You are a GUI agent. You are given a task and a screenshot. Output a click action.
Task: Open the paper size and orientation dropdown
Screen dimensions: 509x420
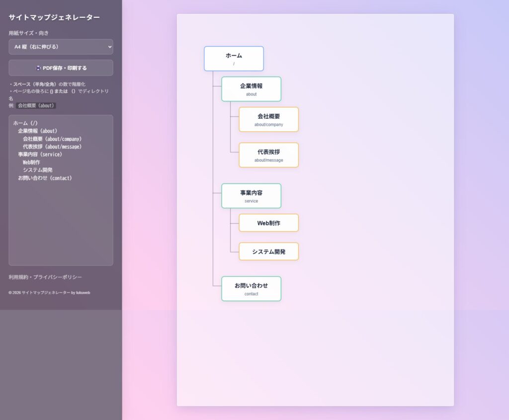tap(61, 47)
